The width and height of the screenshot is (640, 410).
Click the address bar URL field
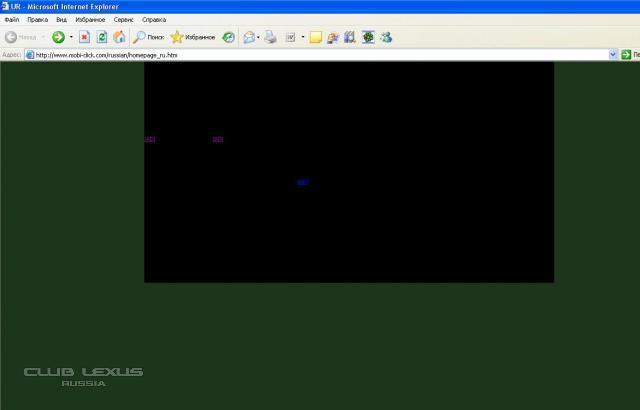(x=300, y=55)
